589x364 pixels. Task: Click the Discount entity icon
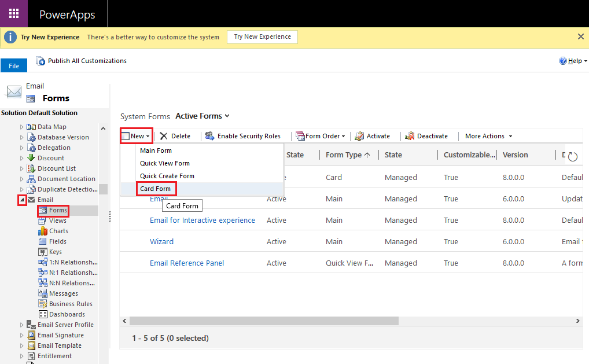click(31, 158)
